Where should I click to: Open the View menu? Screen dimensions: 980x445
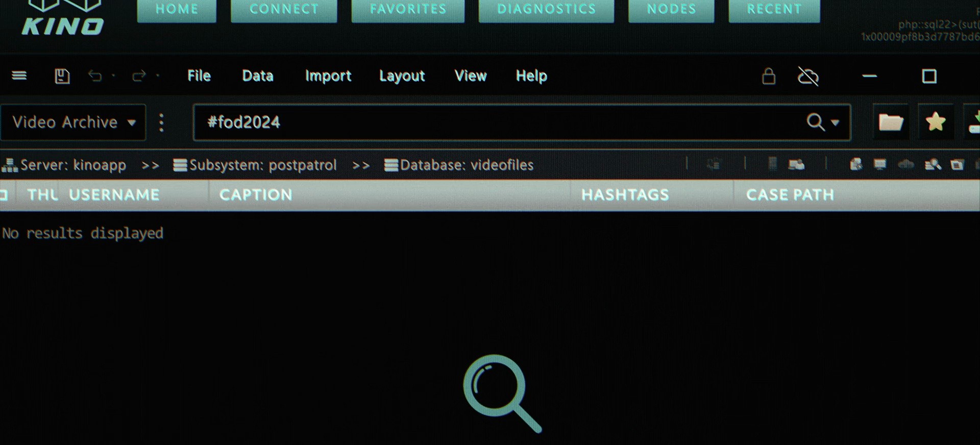coord(471,76)
